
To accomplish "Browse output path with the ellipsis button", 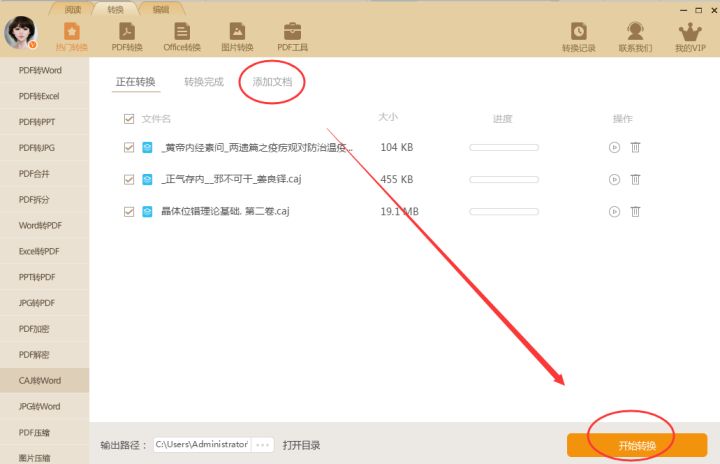I will 263,445.
